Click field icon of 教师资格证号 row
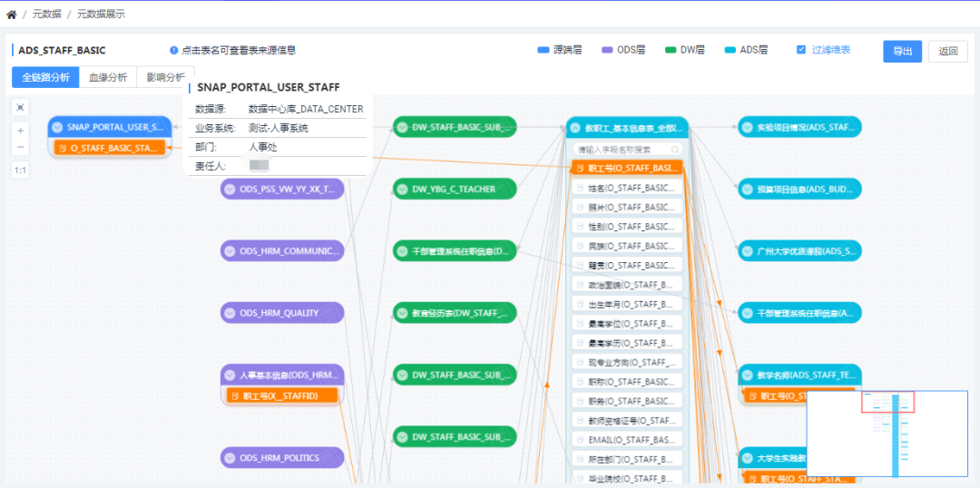The height and width of the screenshot is (488, 980). (581, 421)
